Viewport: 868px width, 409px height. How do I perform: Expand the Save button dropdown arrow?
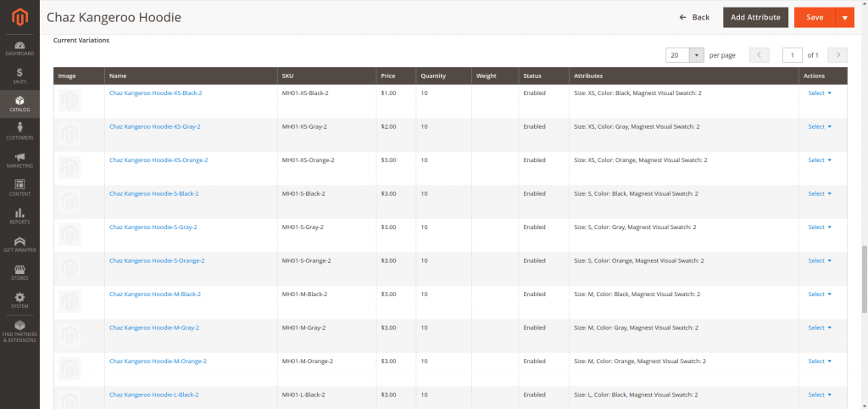coord(844,17)
